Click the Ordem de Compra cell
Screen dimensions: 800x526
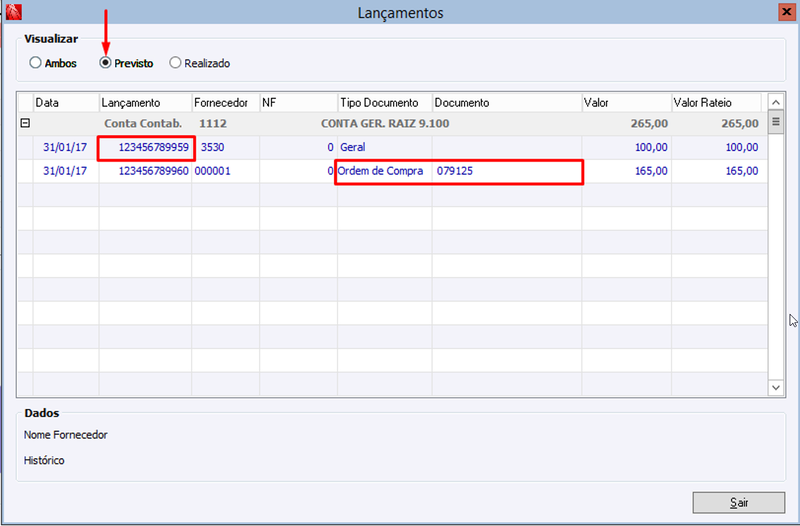pyautogui.click(x=385, y=171)
